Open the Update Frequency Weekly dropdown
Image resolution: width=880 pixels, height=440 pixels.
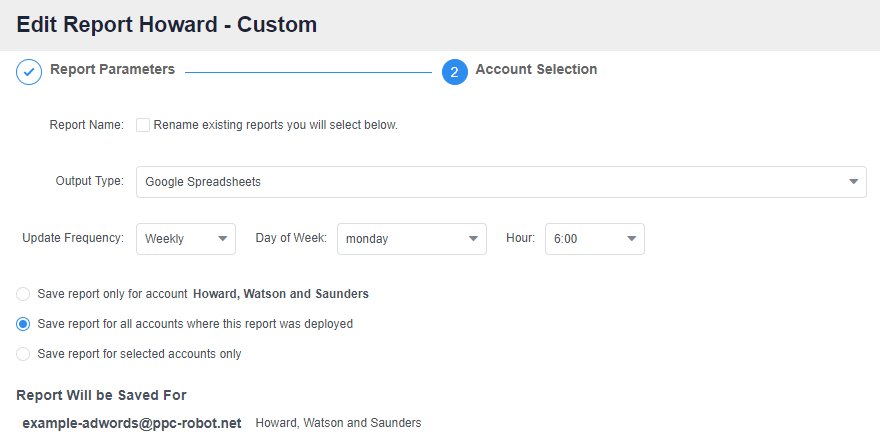pos(186,239)
